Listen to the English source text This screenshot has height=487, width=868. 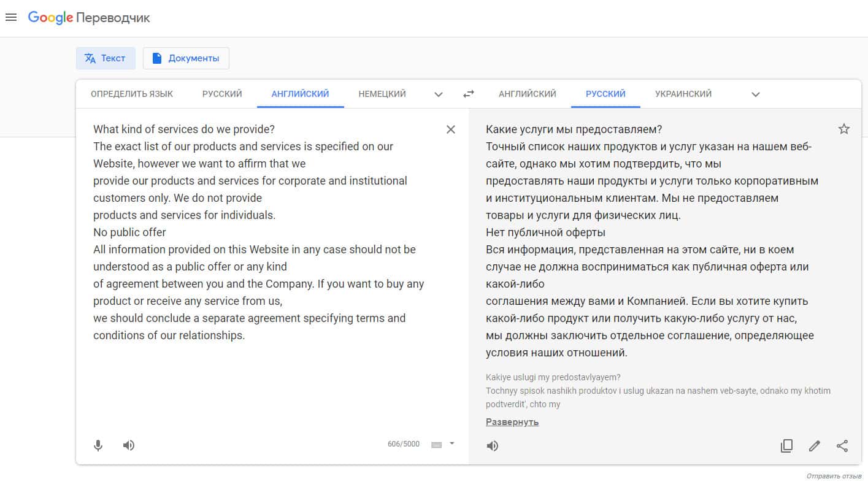point(128,445)
